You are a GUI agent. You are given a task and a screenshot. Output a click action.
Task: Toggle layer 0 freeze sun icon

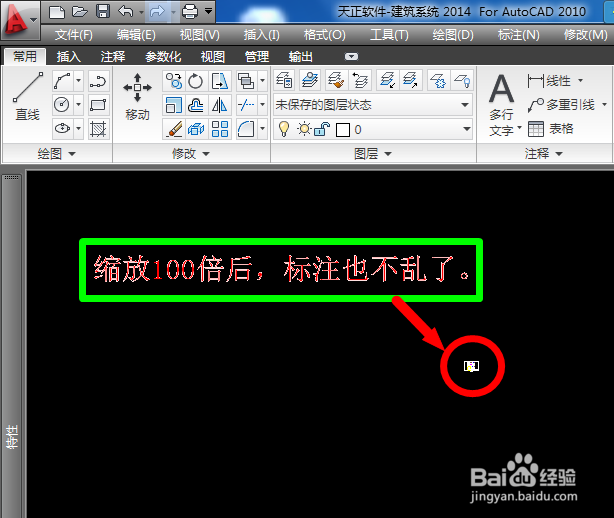point(304,129)
